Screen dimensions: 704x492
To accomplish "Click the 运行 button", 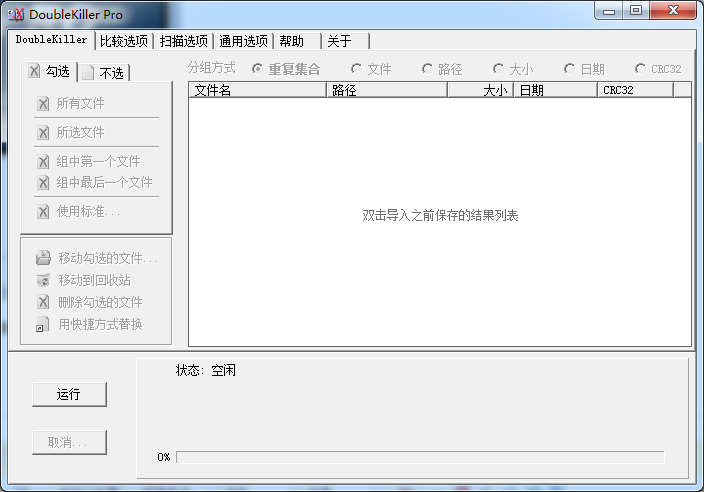I will pos(69,394).
